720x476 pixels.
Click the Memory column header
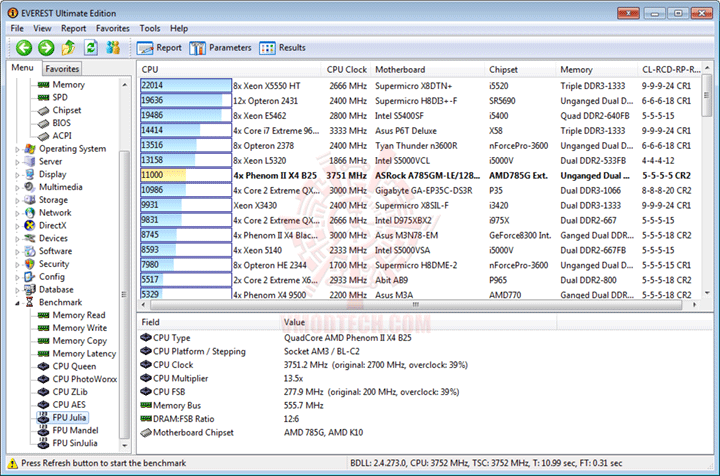[x=596, y=70]
